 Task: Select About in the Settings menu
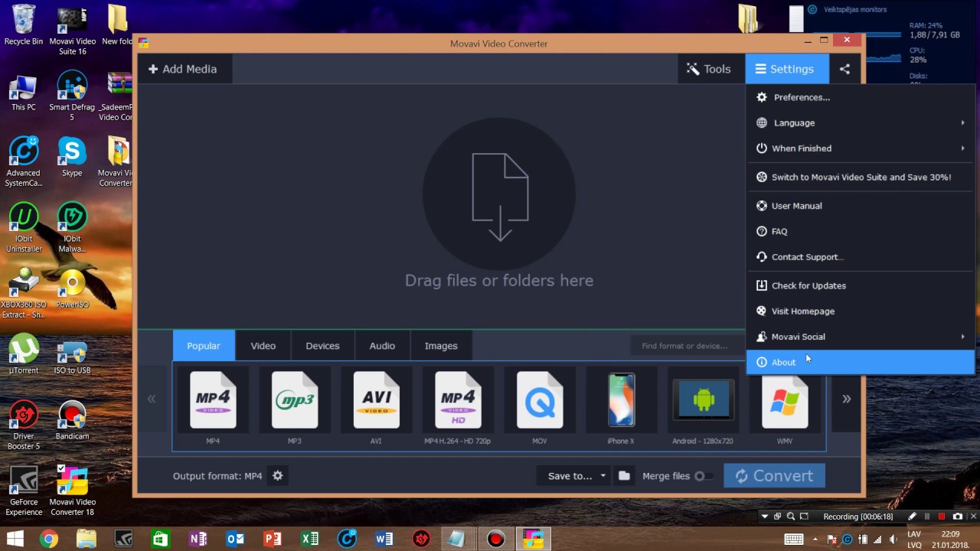pyautogui.click(x=861, y=362)
